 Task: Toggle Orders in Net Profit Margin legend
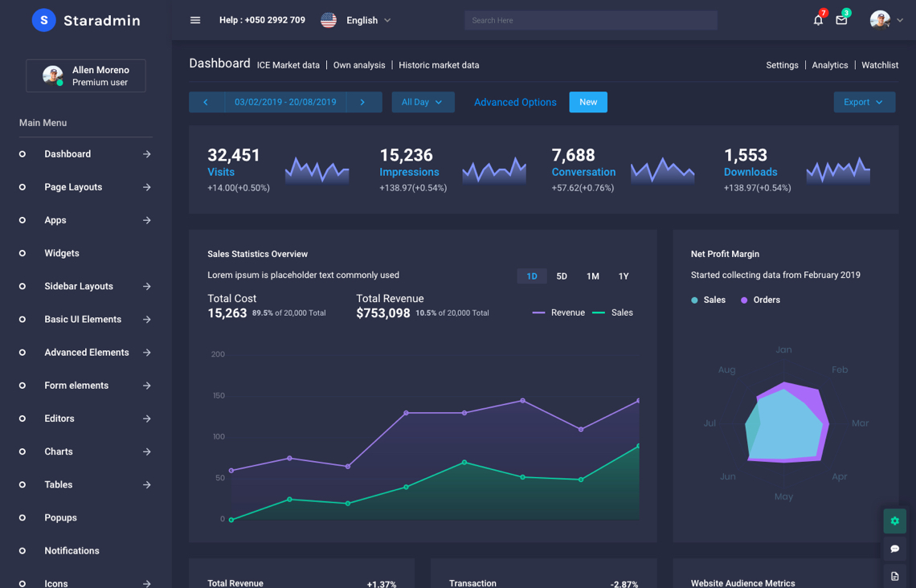pos(760,300)
